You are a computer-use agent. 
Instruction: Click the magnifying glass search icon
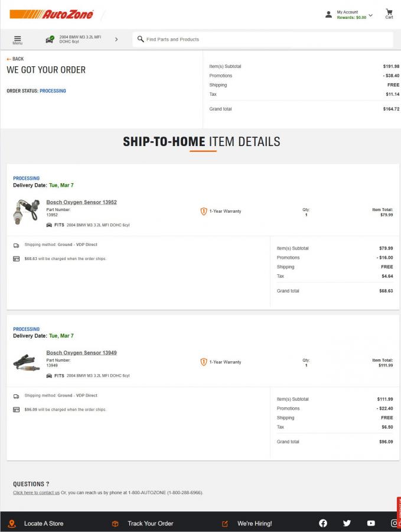coord(141,39)
